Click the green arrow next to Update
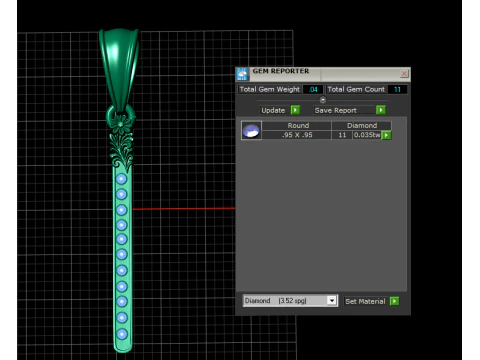Image resolution: width=480 pixels, height=360 pixels. (x=295, y=110)
